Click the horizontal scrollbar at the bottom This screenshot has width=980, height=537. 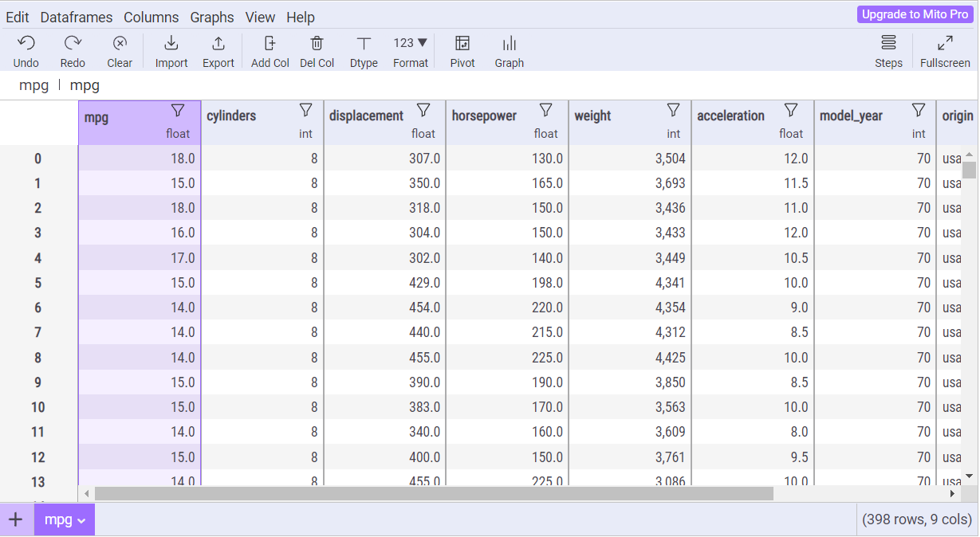coord(434,494)
